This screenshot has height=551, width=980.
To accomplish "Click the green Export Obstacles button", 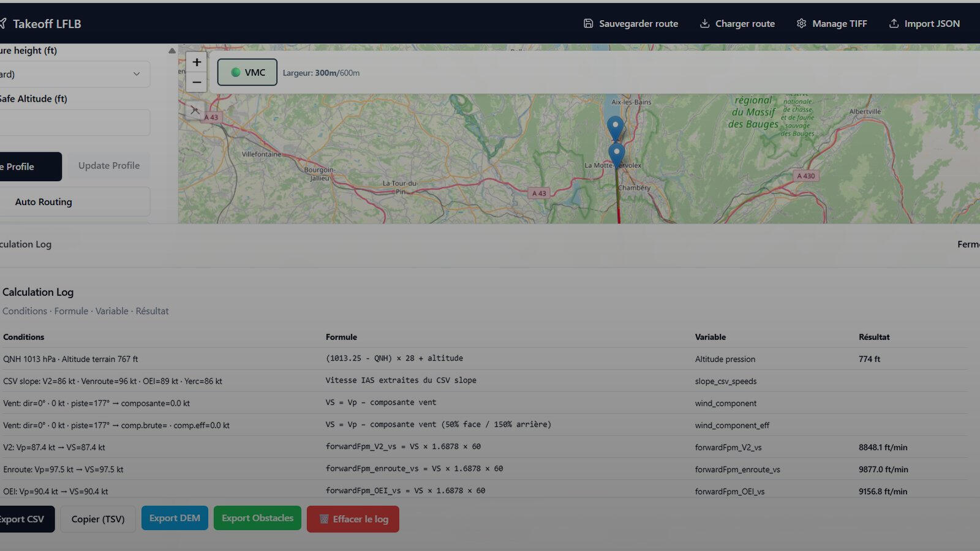I will 257,518.
